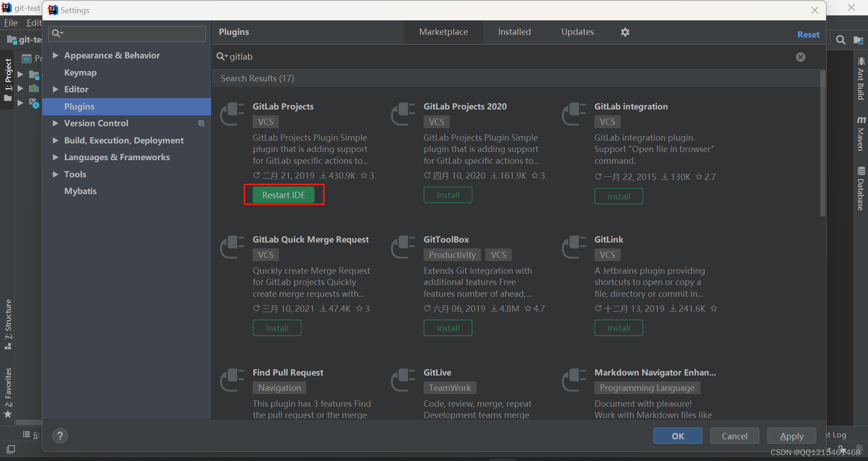Confirm settings with OK button

tap(678, 436)
